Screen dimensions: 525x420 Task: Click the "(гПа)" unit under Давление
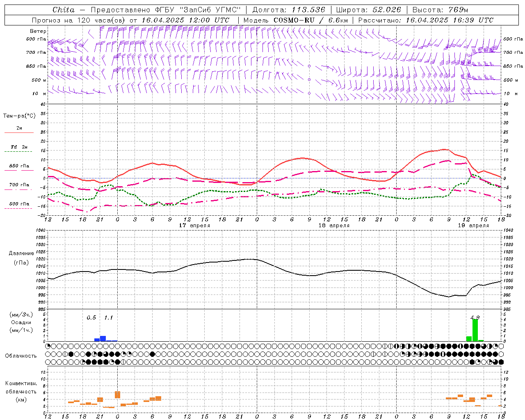click(x=21, y=263)
